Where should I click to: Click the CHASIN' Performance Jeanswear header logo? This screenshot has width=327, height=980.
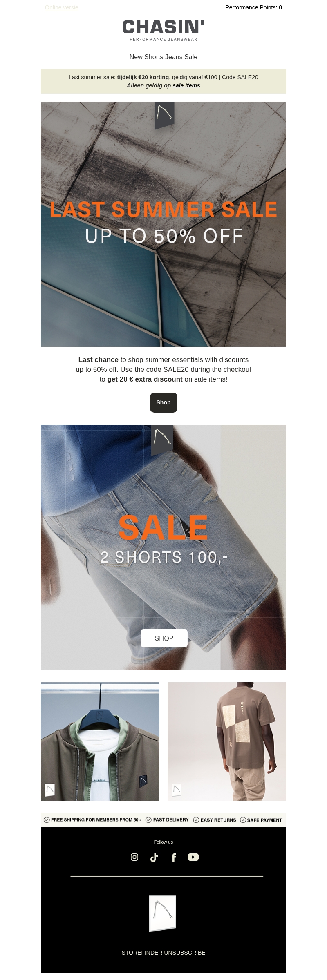(163, 31)
